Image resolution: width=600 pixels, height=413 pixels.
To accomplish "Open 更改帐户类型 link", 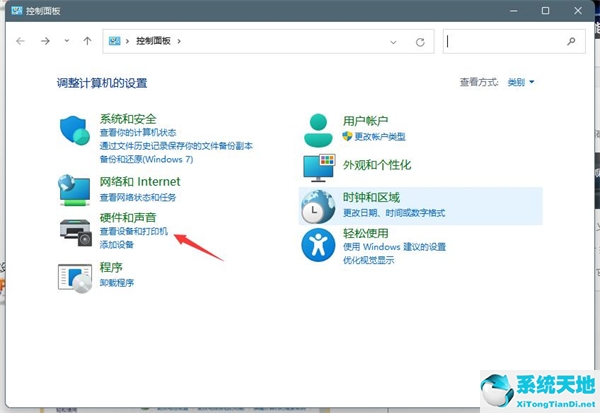I will click(379, 136).
